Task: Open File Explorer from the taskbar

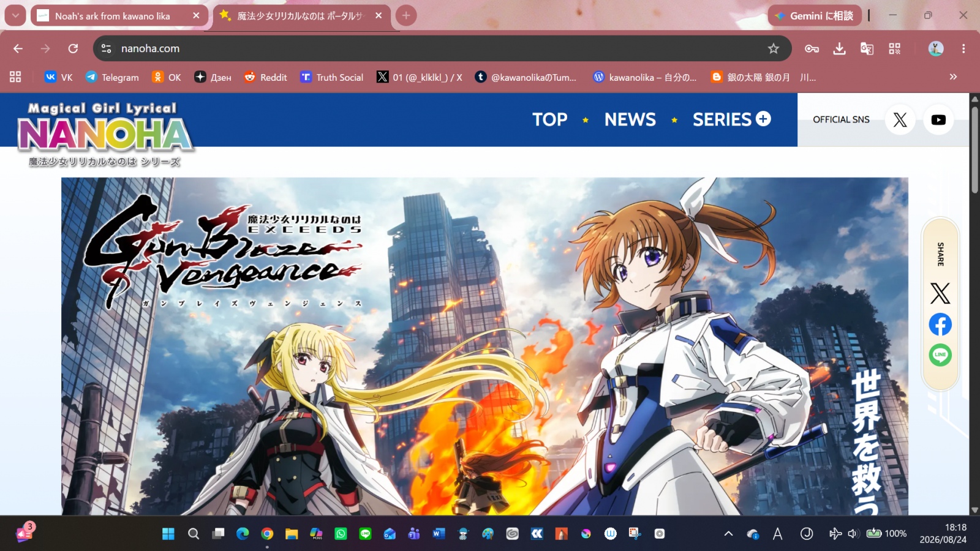Action: click(292, 534)
